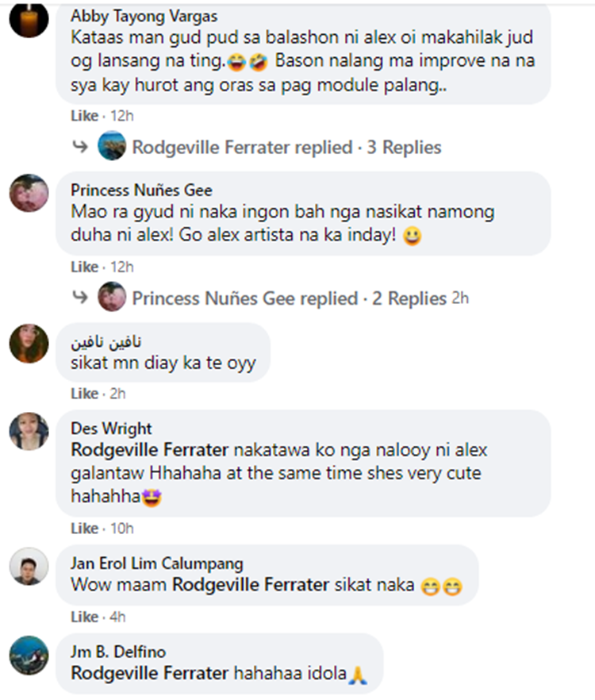Like the 'sikat mn diay ka te oyy' comment
Screen dimensions: 595x700
pos(84,394)
